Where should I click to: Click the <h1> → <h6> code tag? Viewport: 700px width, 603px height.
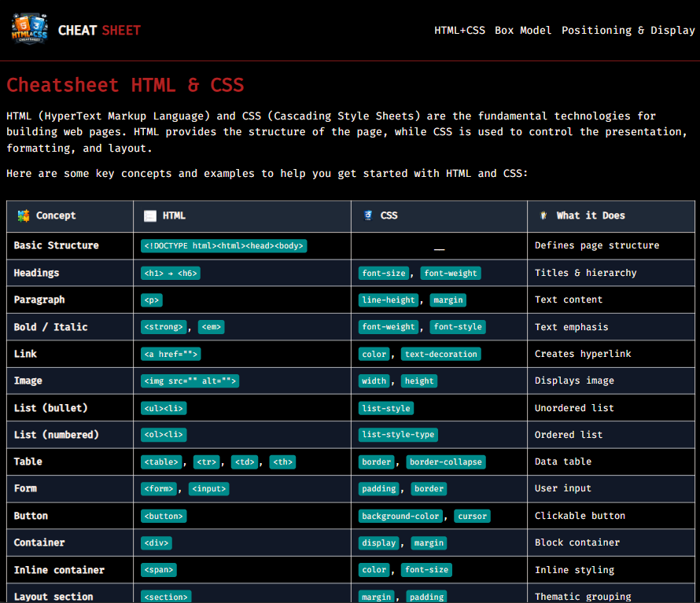pos(171,273)
